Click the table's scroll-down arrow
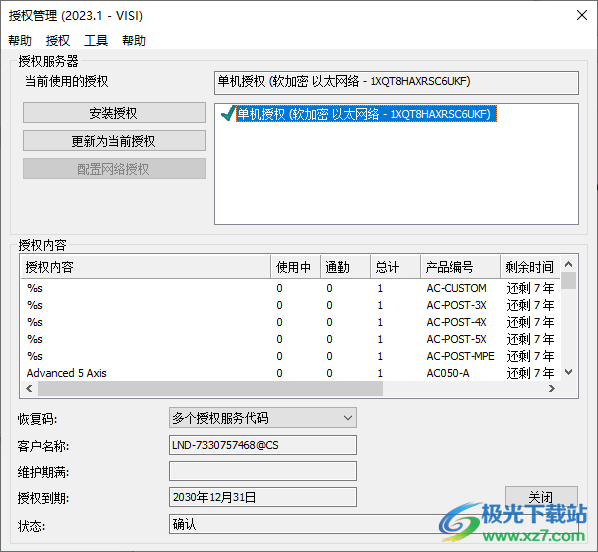Image resolution: width=598 pixels, height=552 pixels. 568,372
